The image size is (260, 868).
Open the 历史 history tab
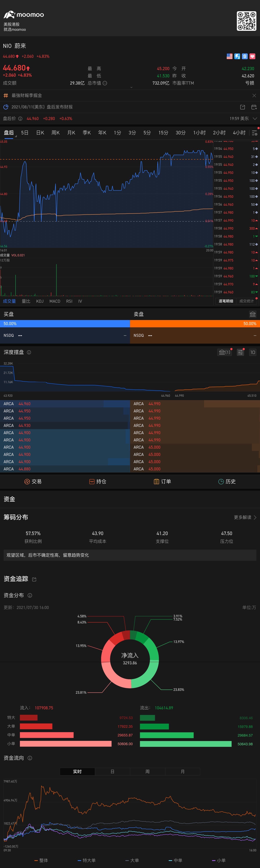227,481
